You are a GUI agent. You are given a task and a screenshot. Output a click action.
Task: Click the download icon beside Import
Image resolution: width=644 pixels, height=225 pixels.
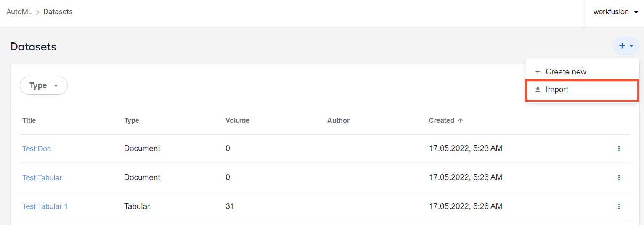[x=538, y=90]
